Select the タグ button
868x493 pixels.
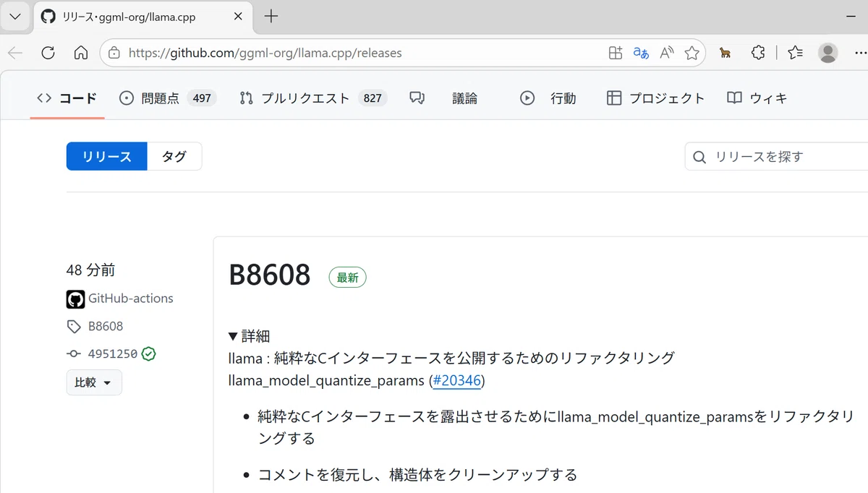[174, 156]
